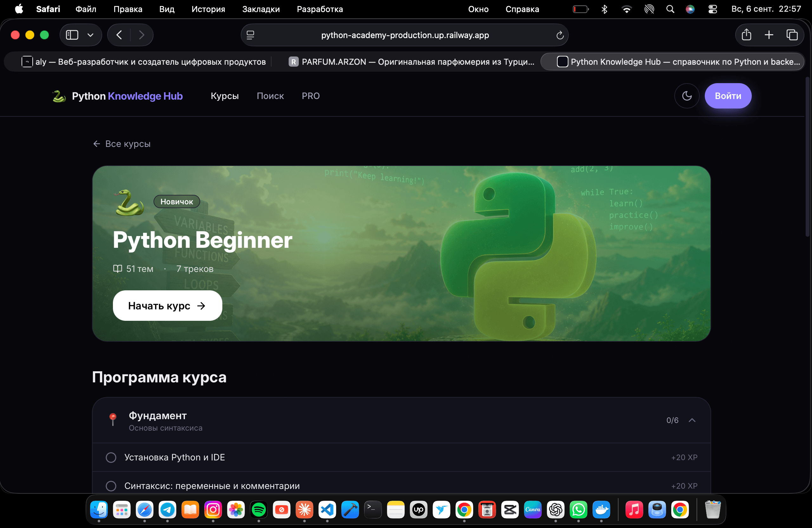Open the page settings reader icon
The height and width of the screenshot is (528, 812).
coord(251,35)
